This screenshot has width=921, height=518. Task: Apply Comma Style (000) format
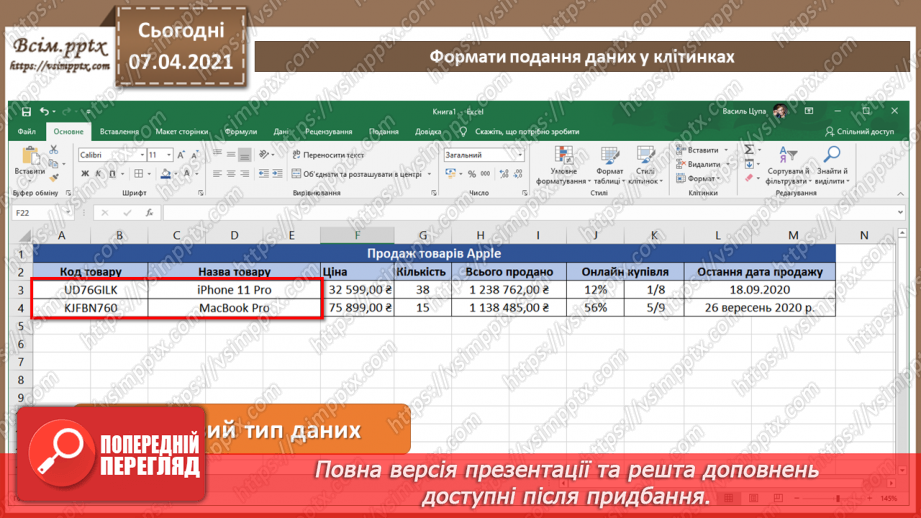point(485,174)
